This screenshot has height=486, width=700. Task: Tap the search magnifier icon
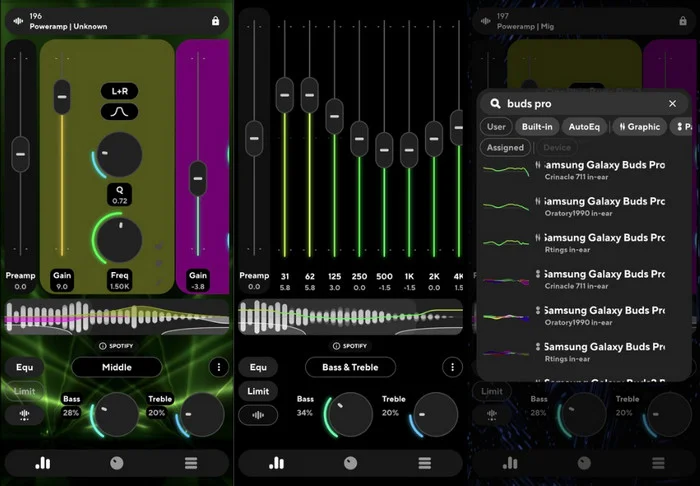click(495, 104)
